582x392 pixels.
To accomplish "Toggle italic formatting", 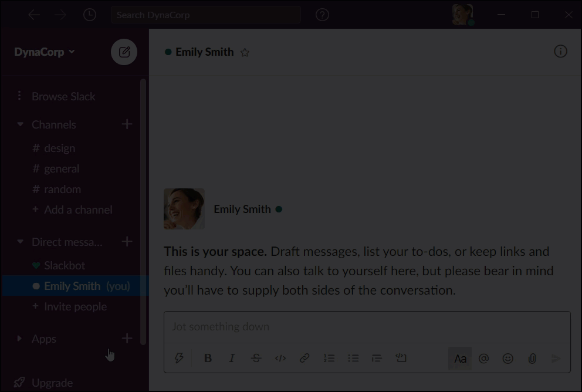I will point(232,358).
